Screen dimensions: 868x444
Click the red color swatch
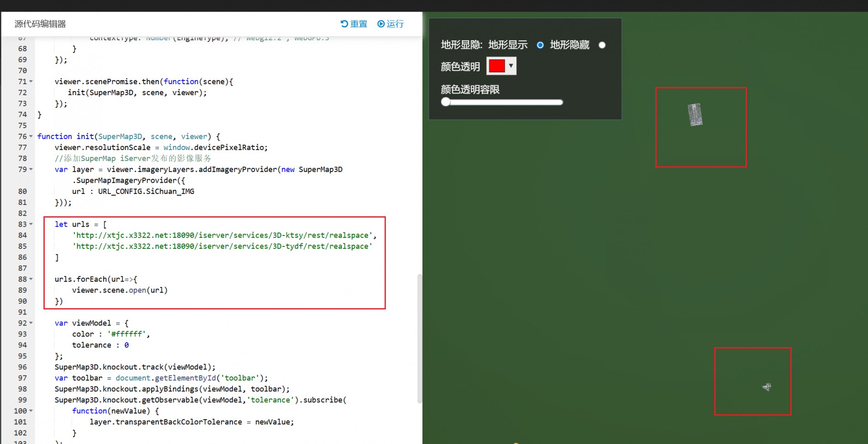click(497, 66)
